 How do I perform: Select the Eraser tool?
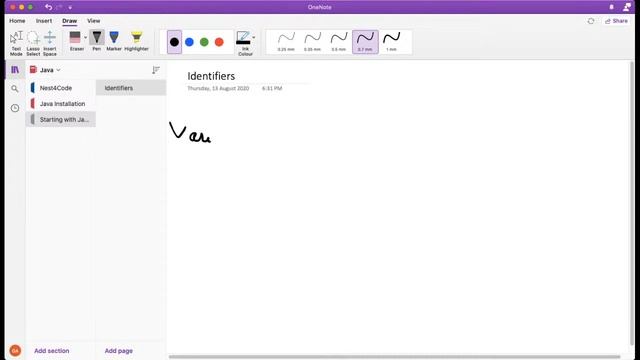76,41
